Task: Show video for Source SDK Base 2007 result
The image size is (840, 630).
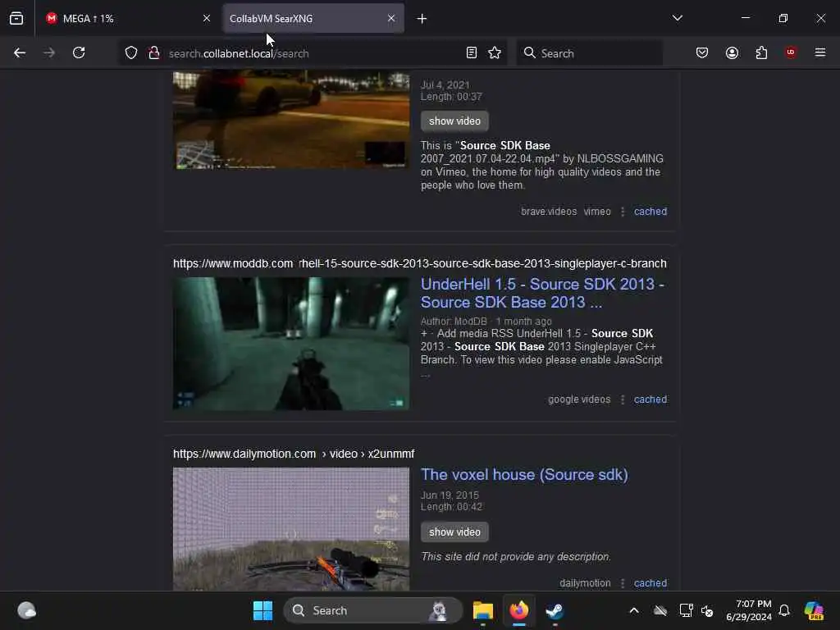Action: pyautogui.click(x=454, y=121)
